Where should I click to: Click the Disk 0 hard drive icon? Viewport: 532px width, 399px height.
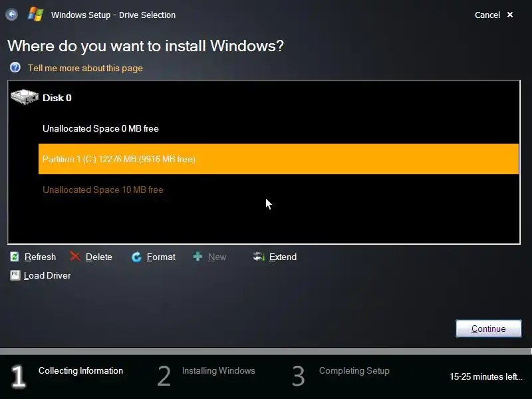25,97
